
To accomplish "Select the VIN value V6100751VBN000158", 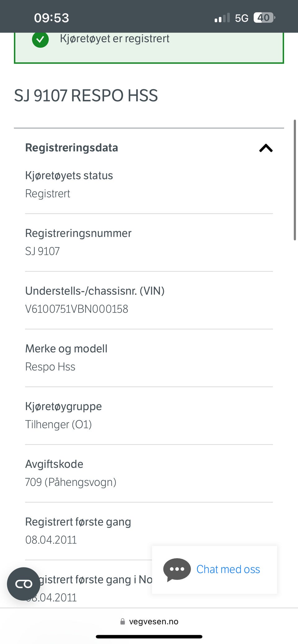I will 77,309.
